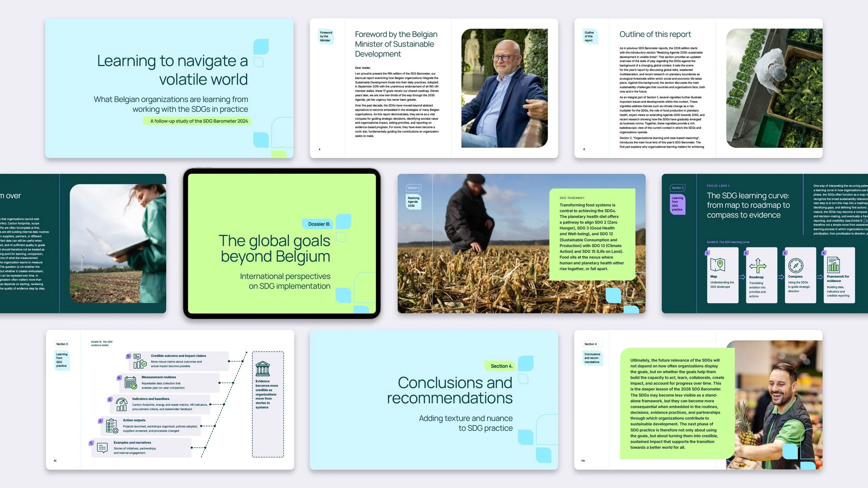
Task: Click the 'Section 3' label on evidence ladder page
Action: click(62, 344)
